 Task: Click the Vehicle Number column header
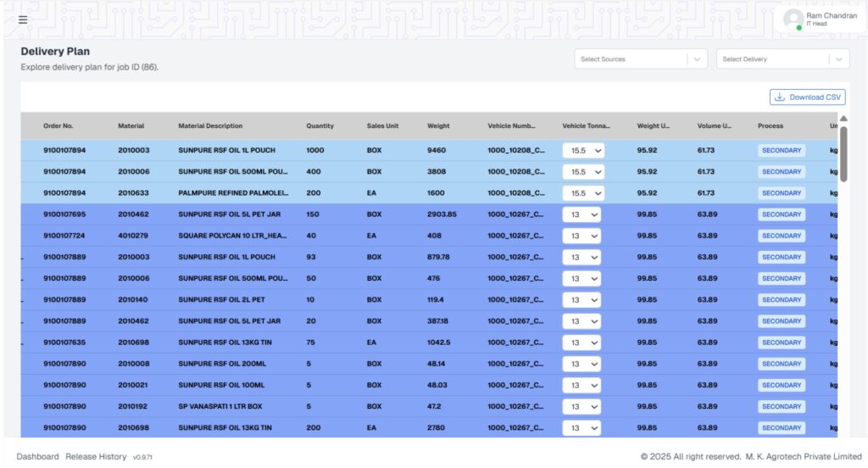(511, 125)
